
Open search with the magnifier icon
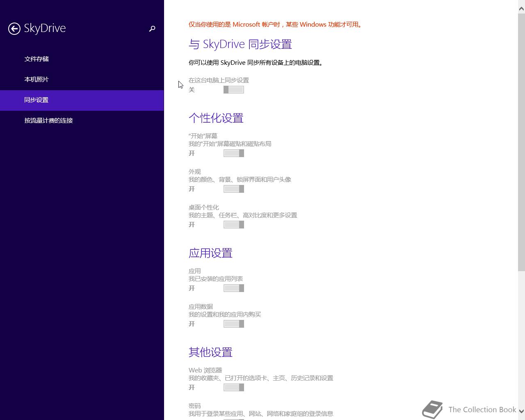pos(152,28)
